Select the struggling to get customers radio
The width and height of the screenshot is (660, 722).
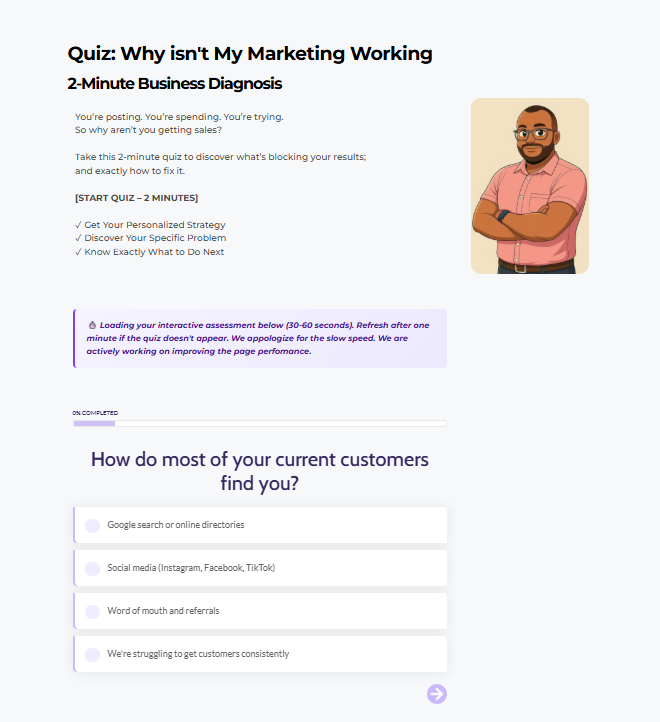[x=92, y=654]
